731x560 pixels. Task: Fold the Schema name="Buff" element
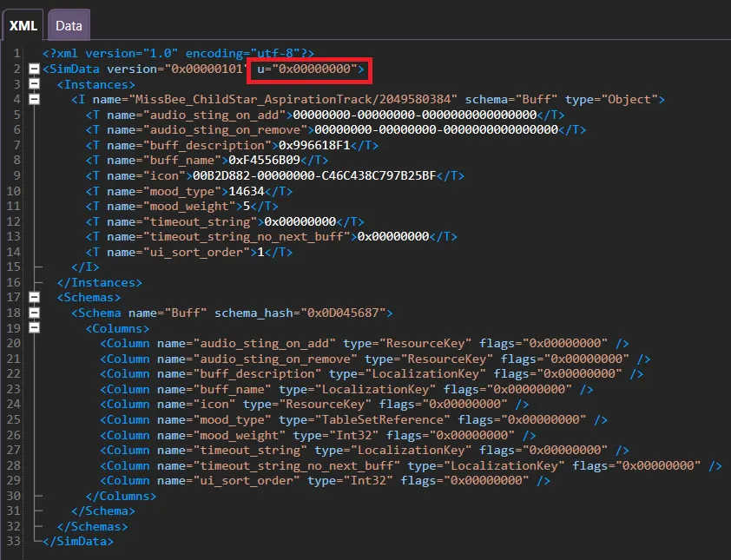coord(34,313)
